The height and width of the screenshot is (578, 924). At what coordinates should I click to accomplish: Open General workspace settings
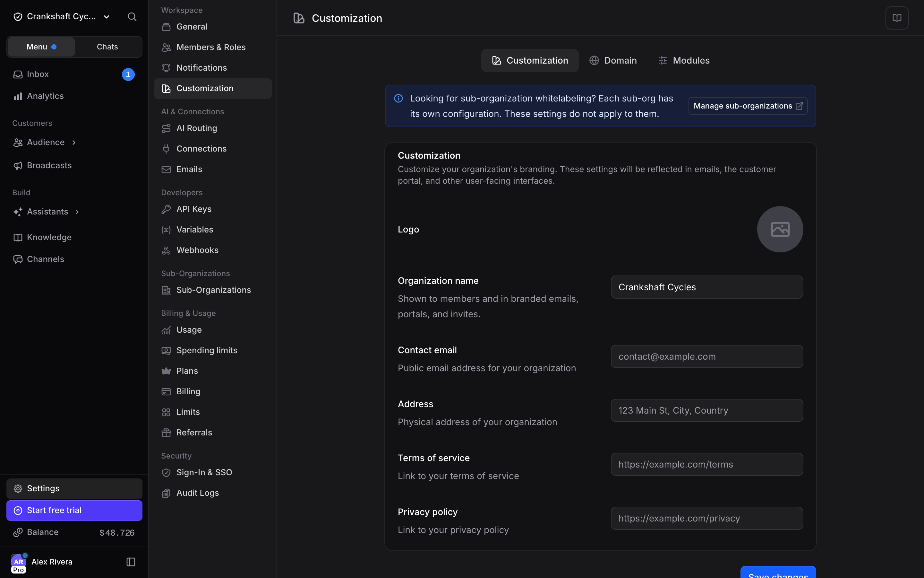pyautogui.click(x=213, y=27)
